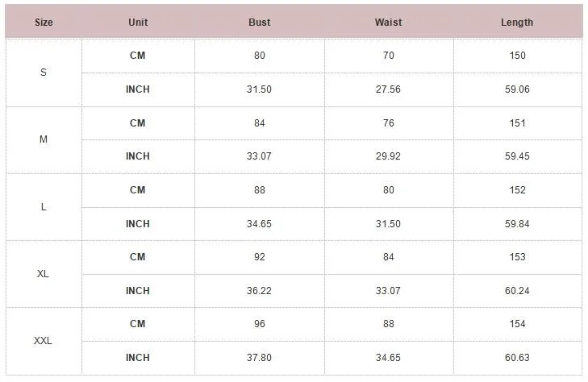The width and height of the screenshot is (588, 382).
Task: Click the Size column header
Action: [x=44, y=22]
